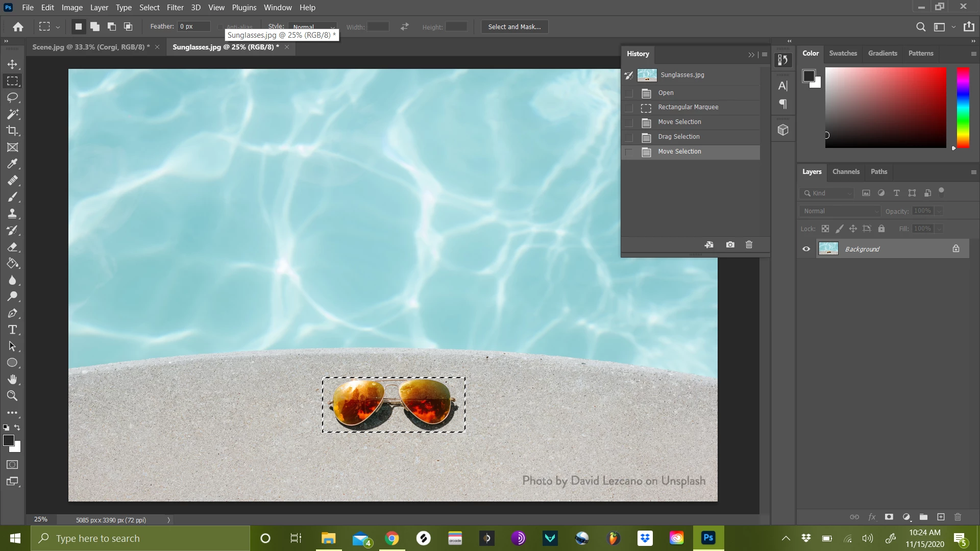Hide the Background layer visibility
The image size is (980, 551).
coord(806,249)
